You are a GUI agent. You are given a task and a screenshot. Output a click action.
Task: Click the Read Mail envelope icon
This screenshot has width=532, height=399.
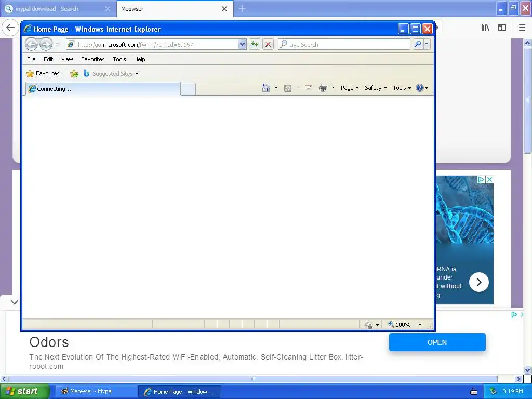[x=309, y=88]
